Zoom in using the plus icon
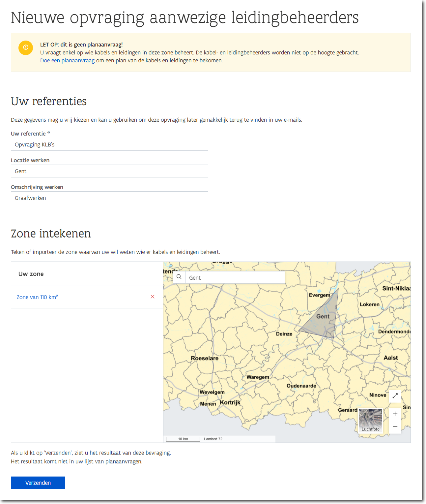 (x=395, y=414)
